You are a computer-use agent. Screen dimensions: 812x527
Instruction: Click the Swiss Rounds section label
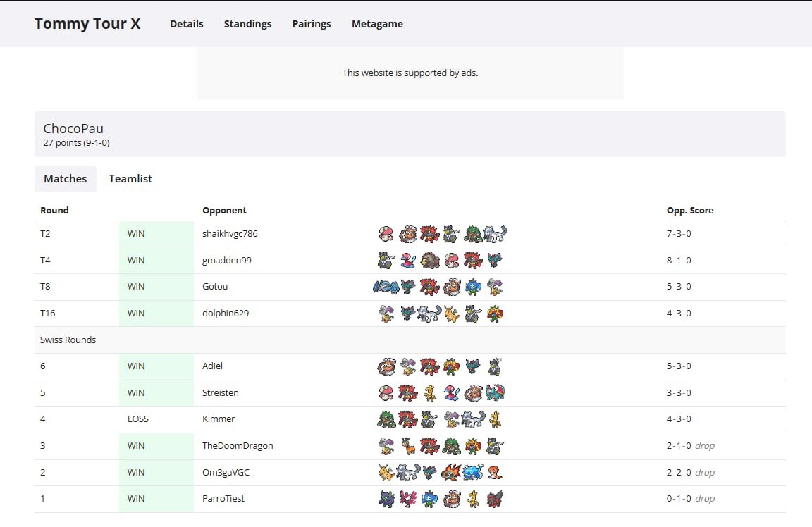tap(68, 340)
